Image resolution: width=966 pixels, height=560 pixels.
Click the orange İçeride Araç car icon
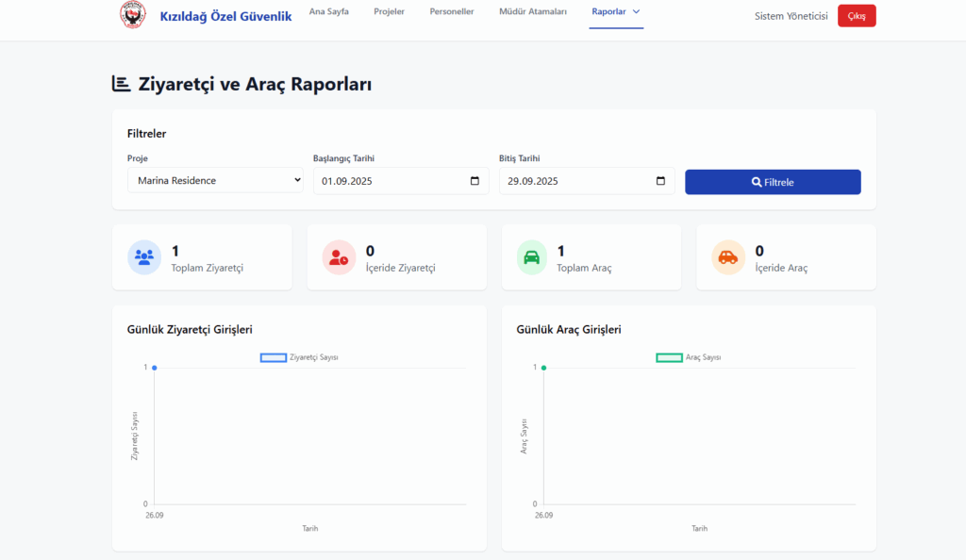727,256
